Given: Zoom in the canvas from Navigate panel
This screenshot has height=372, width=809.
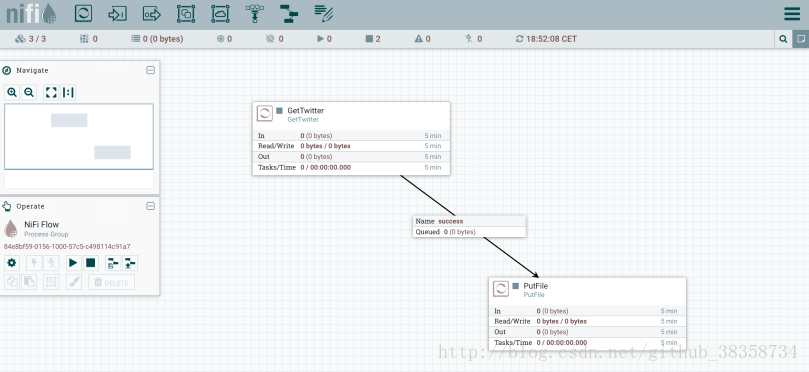Looking at the screenshot, I should coord(12,92).
